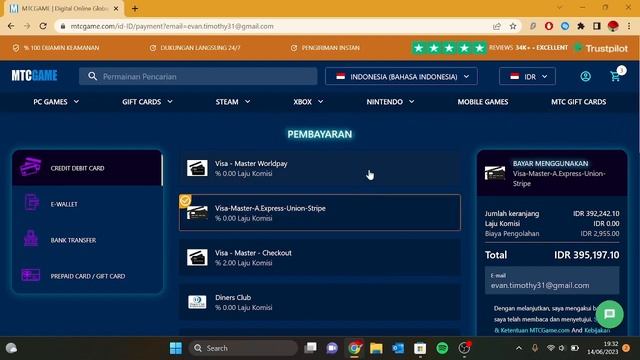Expand the GIFT CARDS menu
The height and width of the screenshot is (360, 640).
147,102
